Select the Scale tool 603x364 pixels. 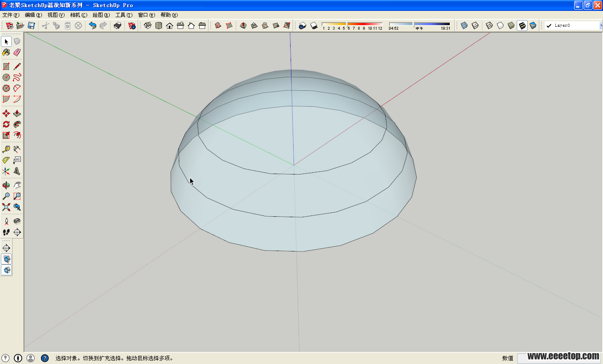pyautogui.click(x=6, y=135)
